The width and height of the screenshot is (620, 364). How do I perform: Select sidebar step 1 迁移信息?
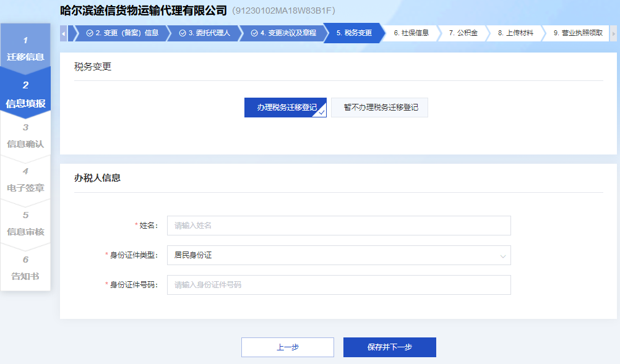(25, 49)
